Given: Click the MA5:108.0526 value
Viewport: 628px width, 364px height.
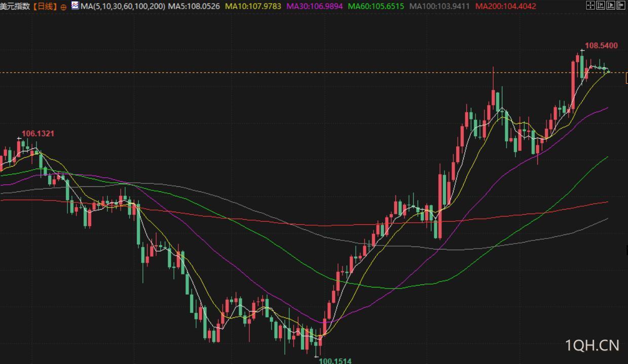Looking at the screenshot, I should (x=194, y=7).
